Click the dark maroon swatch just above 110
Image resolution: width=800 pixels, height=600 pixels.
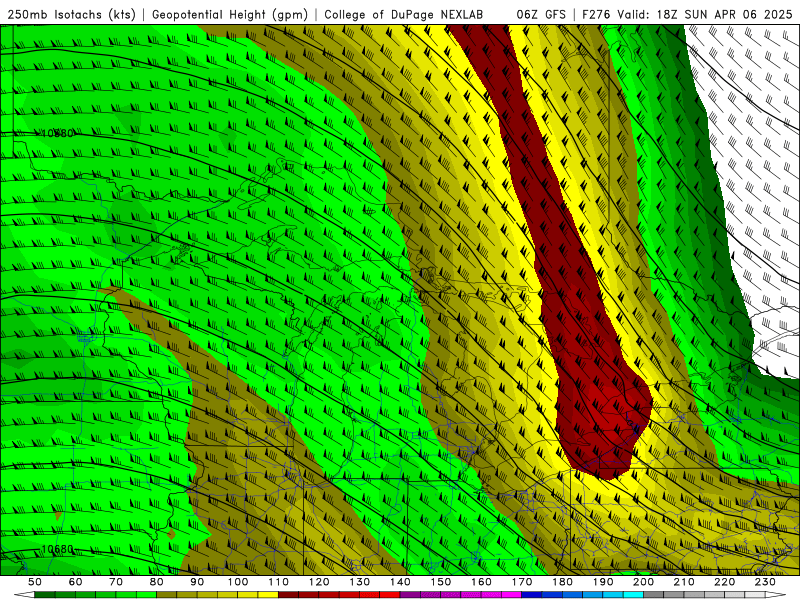click(288, 594)
